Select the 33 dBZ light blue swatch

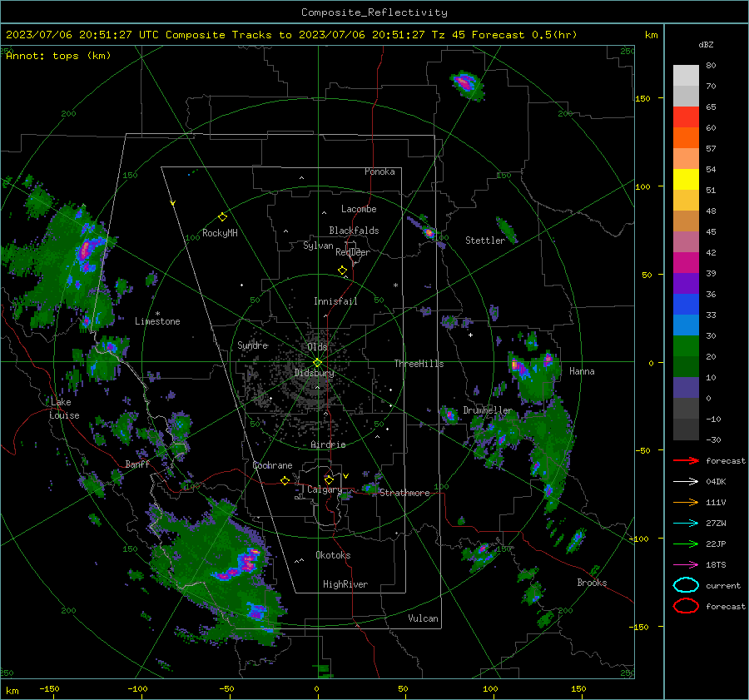tap(686, 325)
